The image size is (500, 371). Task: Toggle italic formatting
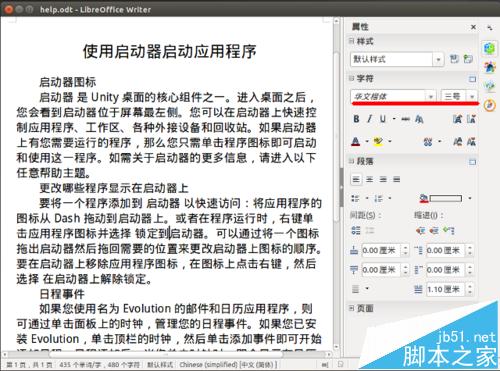[369, 119]
